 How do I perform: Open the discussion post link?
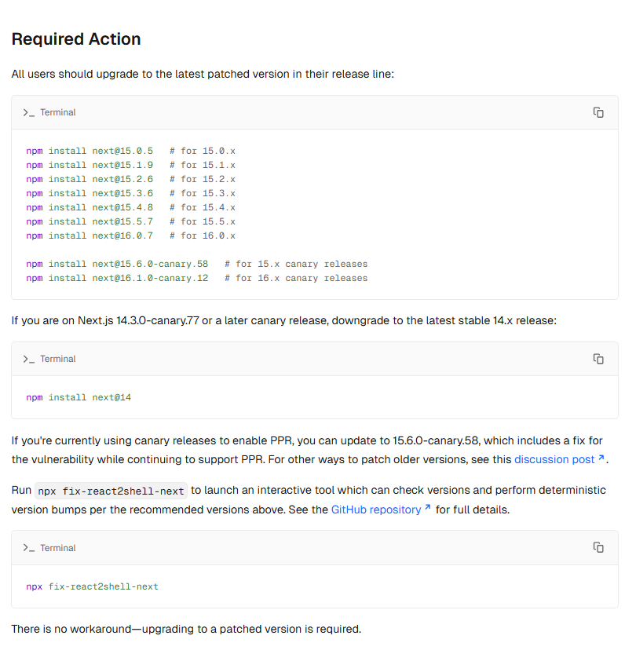tap(554, 459)
